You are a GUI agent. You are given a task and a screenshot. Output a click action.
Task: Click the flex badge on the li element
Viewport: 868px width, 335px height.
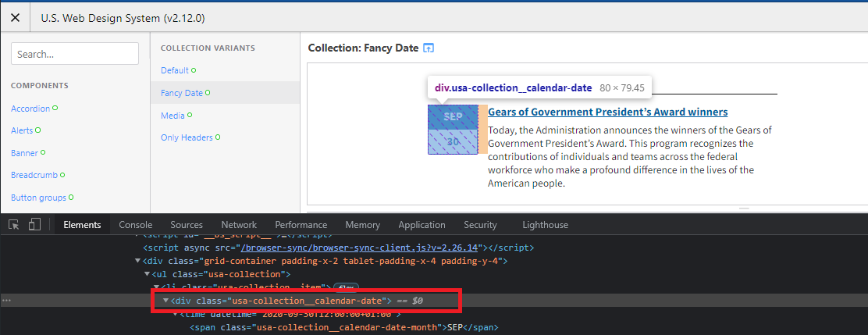(x=346, y=287)
